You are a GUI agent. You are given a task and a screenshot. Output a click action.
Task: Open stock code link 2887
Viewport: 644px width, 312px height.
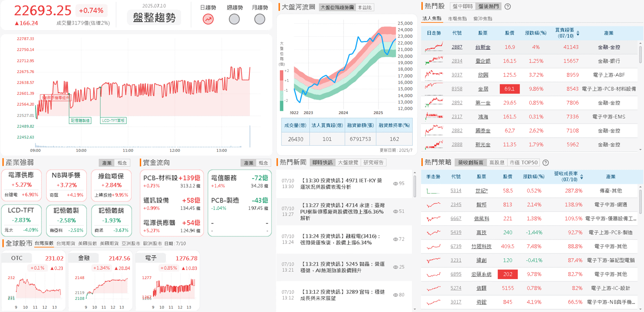tap(457, 47)
